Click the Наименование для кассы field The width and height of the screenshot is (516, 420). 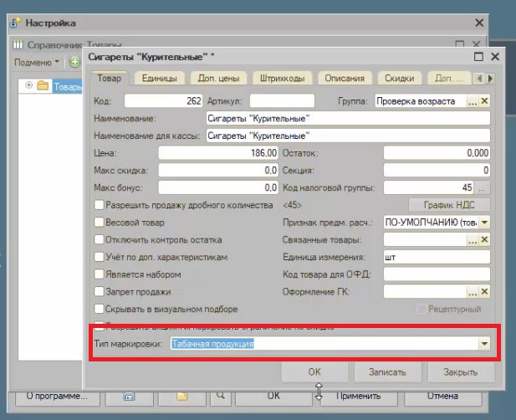point(348,136)
